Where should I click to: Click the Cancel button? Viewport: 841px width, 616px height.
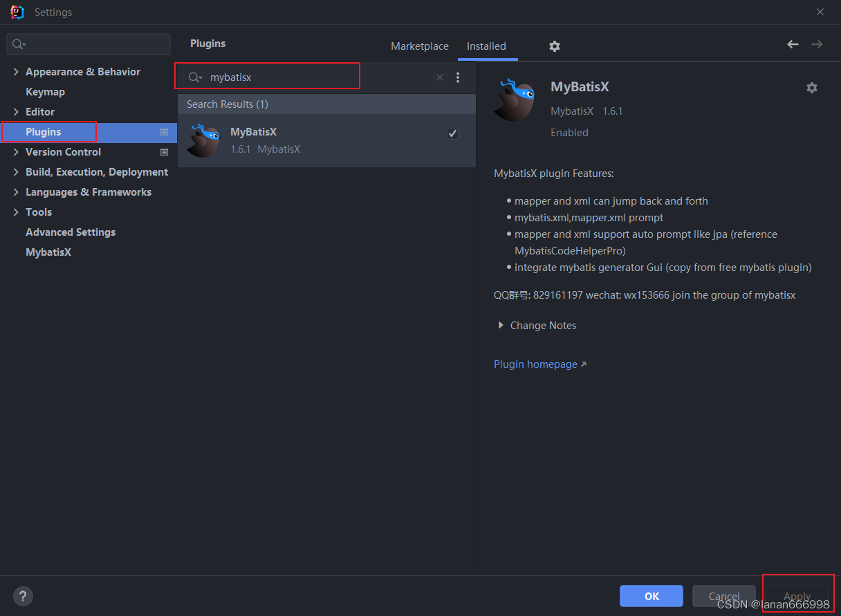(724, 596)
